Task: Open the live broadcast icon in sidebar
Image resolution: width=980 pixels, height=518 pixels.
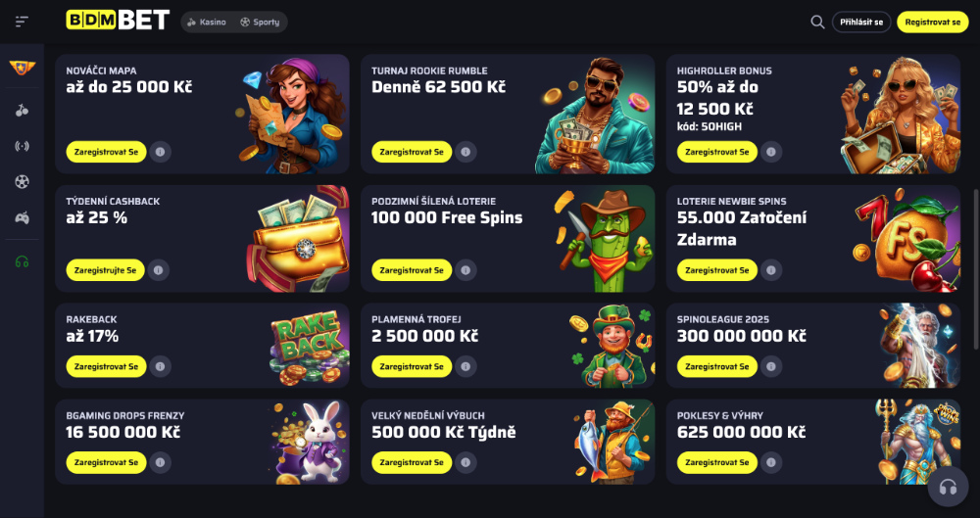Action: (22, 146)
